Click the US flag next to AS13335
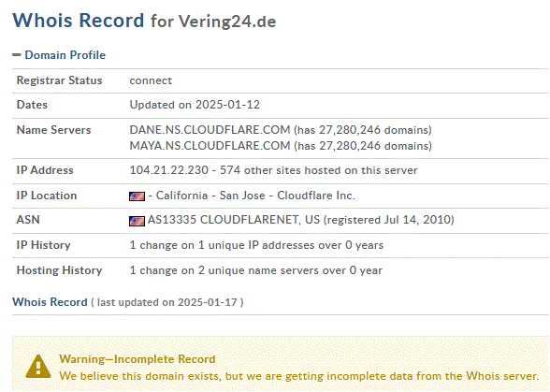The height and width of the screenshot is (392, 550). [137, 221]
